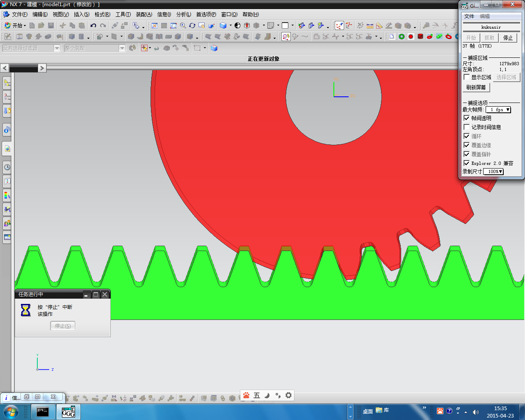
Task: Click the clock showing 15:35
Action: coord(500,409)
